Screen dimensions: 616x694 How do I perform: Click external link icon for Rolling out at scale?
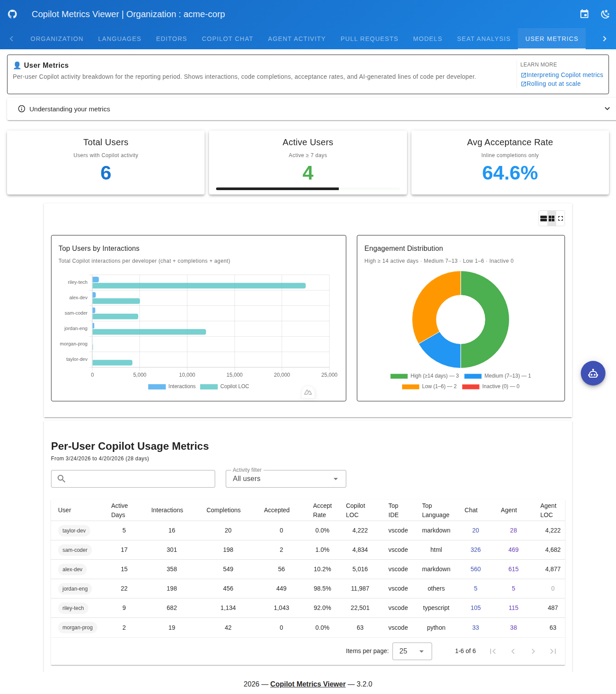click(524, 84)
